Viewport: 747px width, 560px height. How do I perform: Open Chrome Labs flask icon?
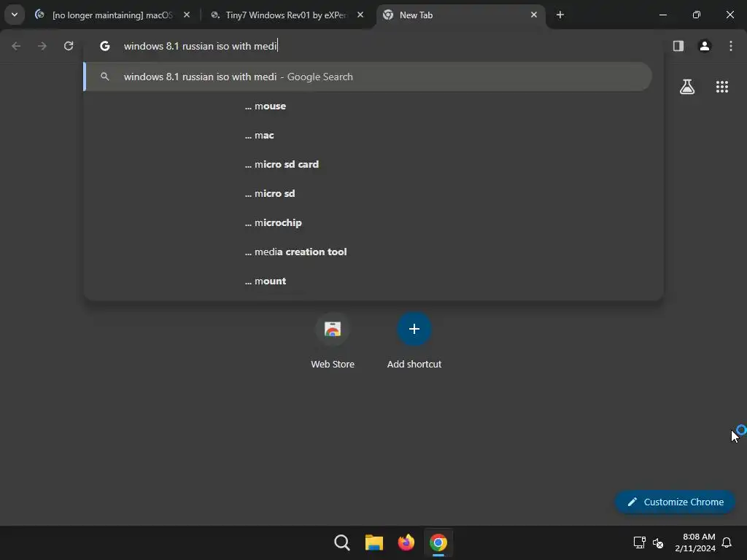tap(687, 87)
